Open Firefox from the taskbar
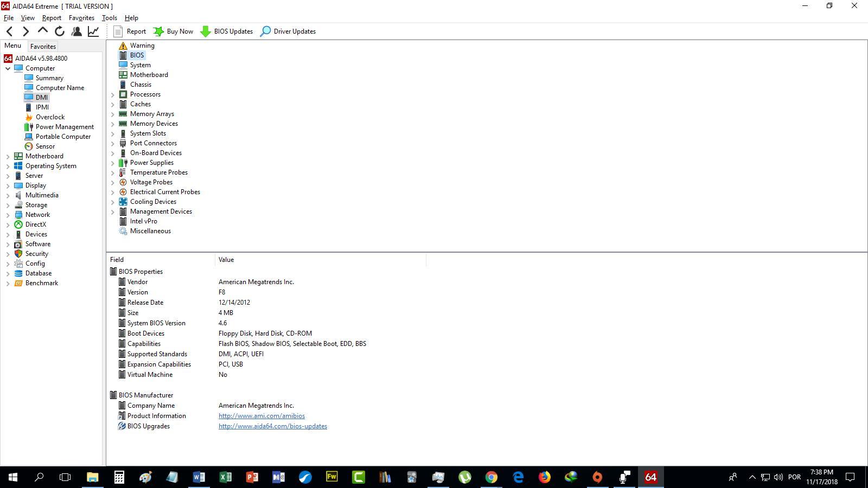868x488 pixels. (x=545, y=477)
